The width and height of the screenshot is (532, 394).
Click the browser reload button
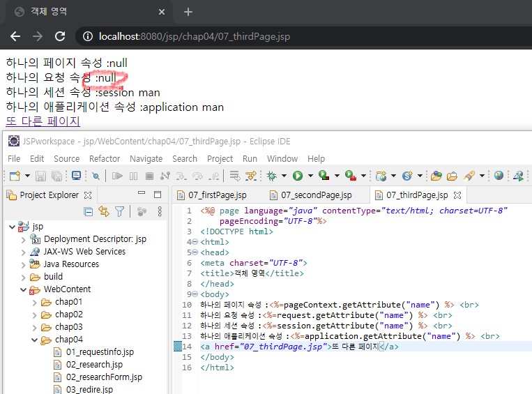pyautogui.click(x=60, y=36)
